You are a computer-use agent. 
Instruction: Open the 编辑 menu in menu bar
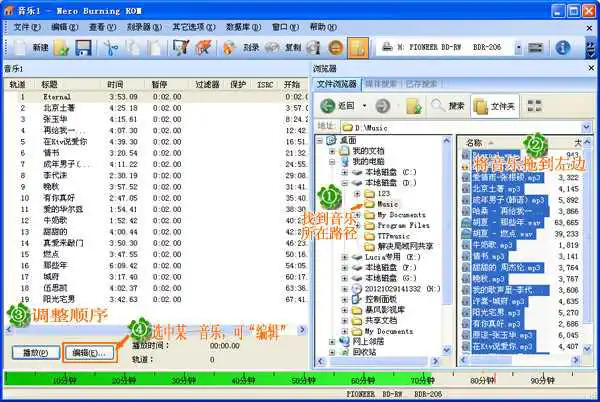click(65, 27)
